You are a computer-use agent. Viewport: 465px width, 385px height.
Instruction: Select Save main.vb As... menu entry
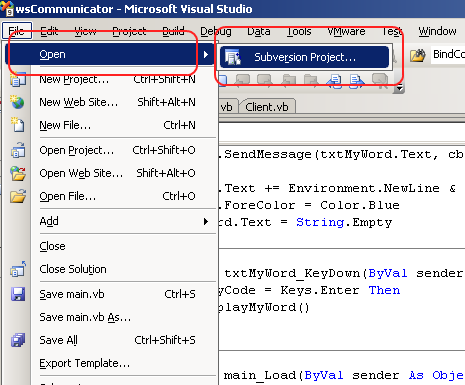pos(123,317)
